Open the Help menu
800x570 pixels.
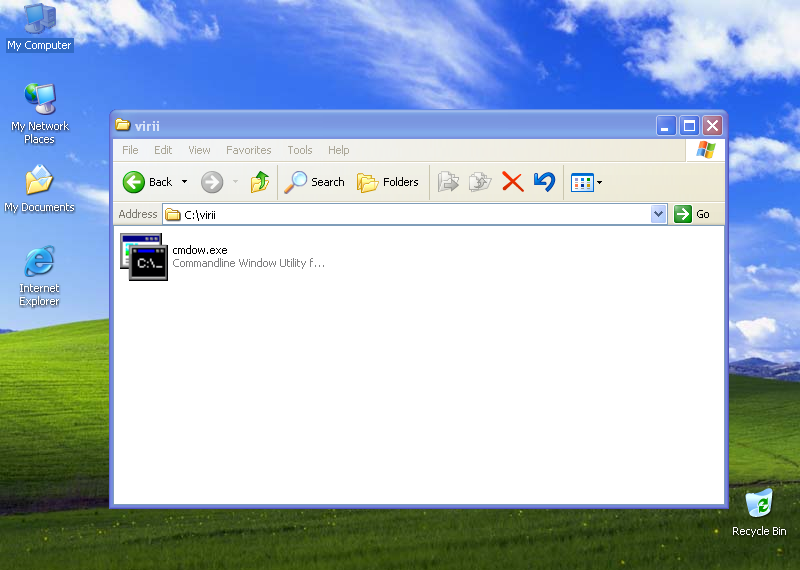coord(338,150)
